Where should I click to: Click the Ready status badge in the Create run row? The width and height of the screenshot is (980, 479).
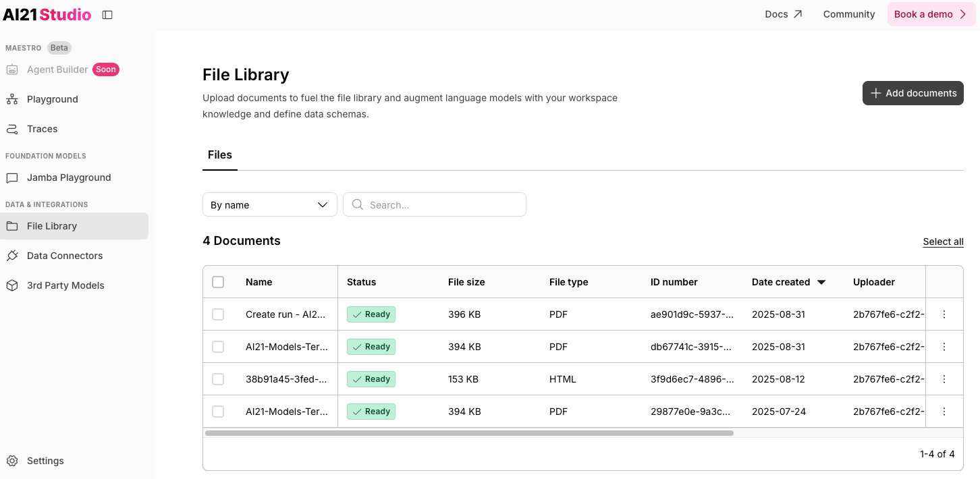(x=371, y=314)
